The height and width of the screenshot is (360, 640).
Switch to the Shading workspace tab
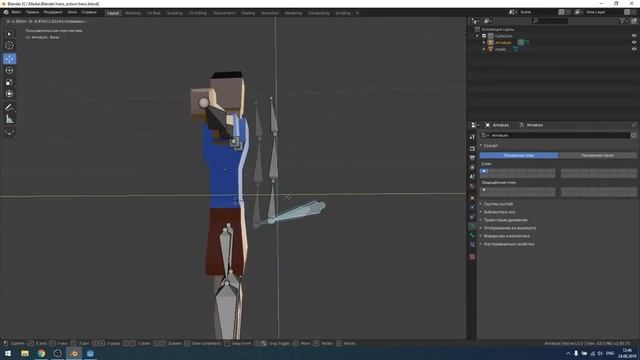point(248,13)
